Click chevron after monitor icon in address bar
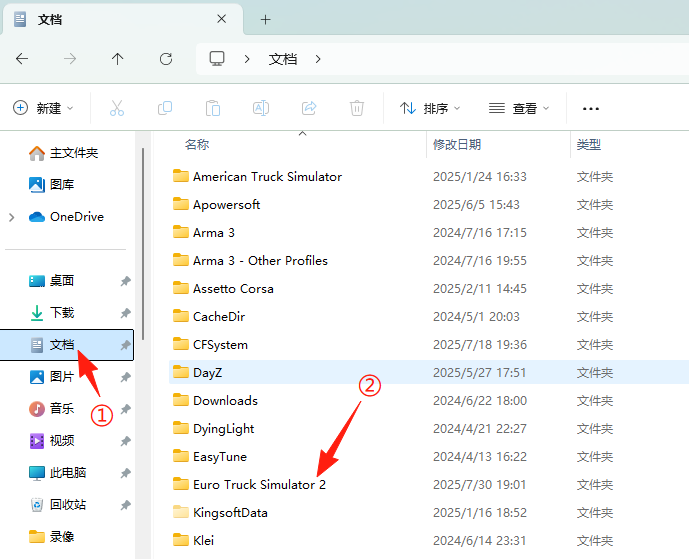The width and height of the screenshot is (689, 559). [x=247, y=59]
